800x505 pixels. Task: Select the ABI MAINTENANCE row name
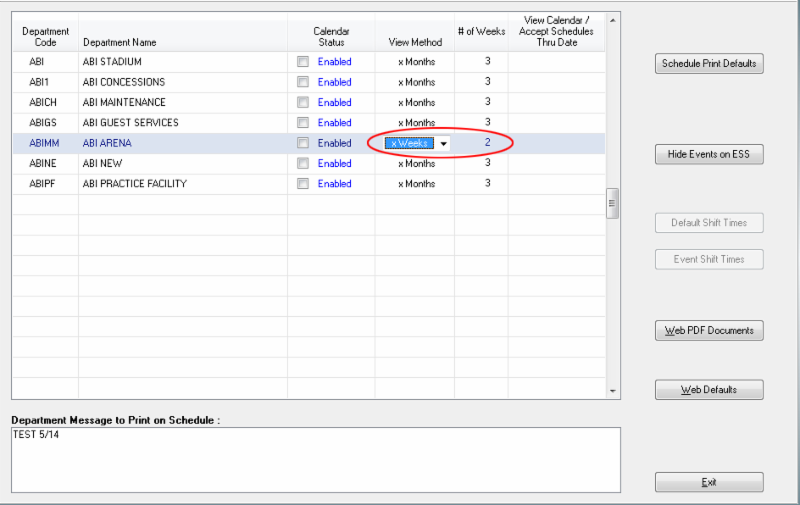pyautogui.click(x=124, y=103)
